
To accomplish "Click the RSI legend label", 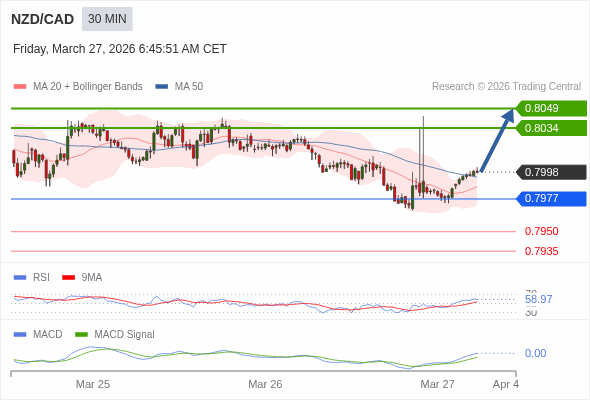I will click(41, 278).
